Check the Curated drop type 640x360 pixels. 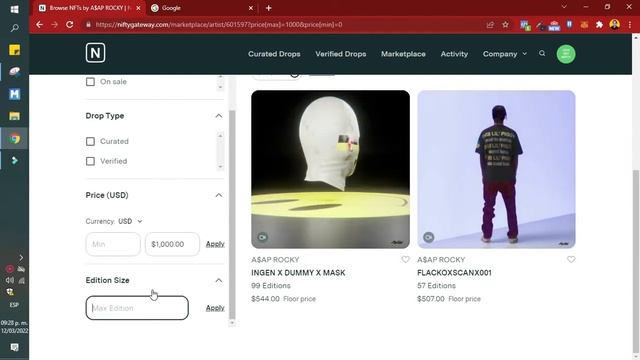point(90,141)
